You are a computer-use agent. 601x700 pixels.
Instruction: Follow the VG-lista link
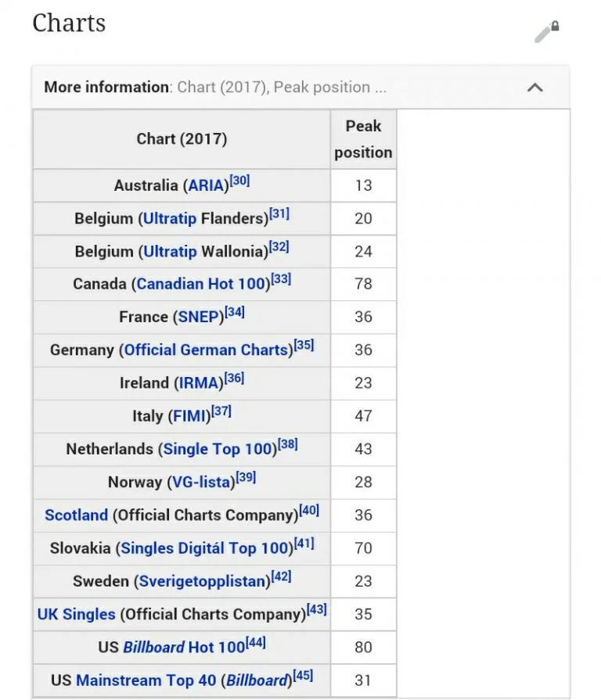tap(202, 482)
